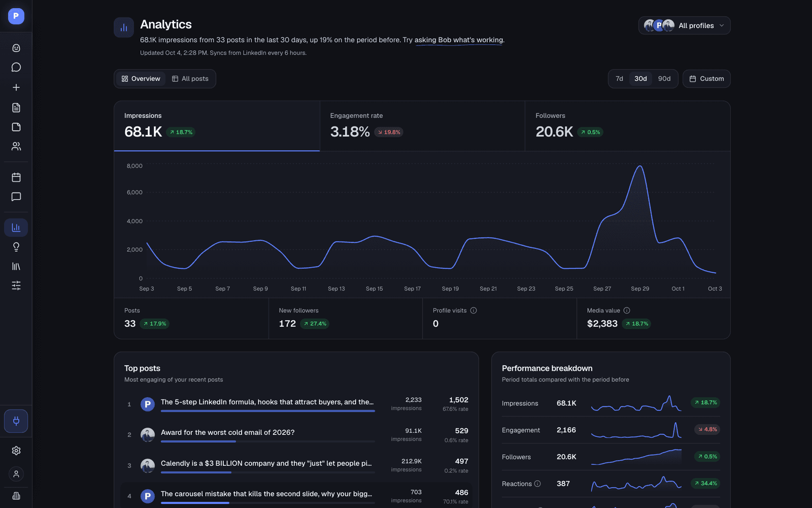Select the 30d time range
Screen dimensions: 812x508
point(640,79)
